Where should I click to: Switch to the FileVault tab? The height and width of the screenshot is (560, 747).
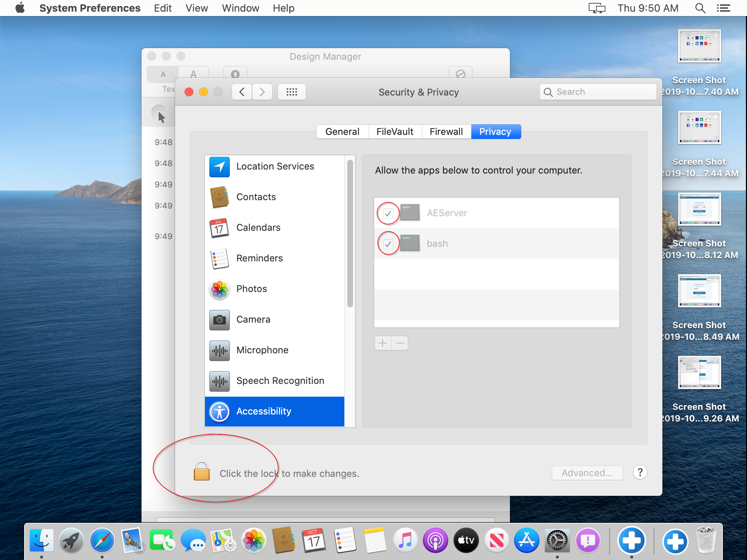click(395, 132)
